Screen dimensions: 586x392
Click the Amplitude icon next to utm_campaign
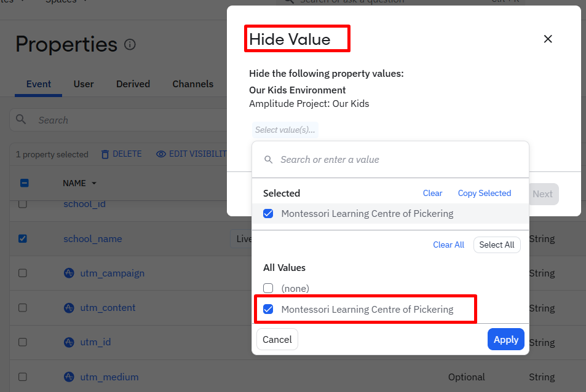(x=69, y=273)
